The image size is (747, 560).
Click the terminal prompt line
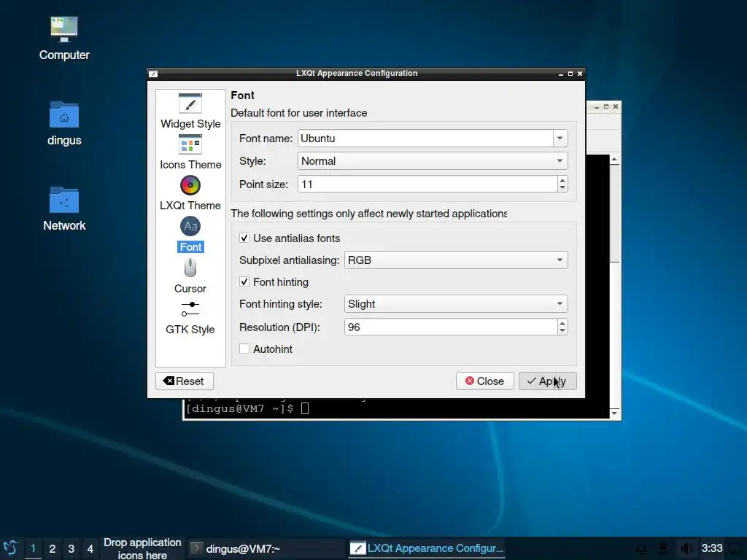(247, 408)
